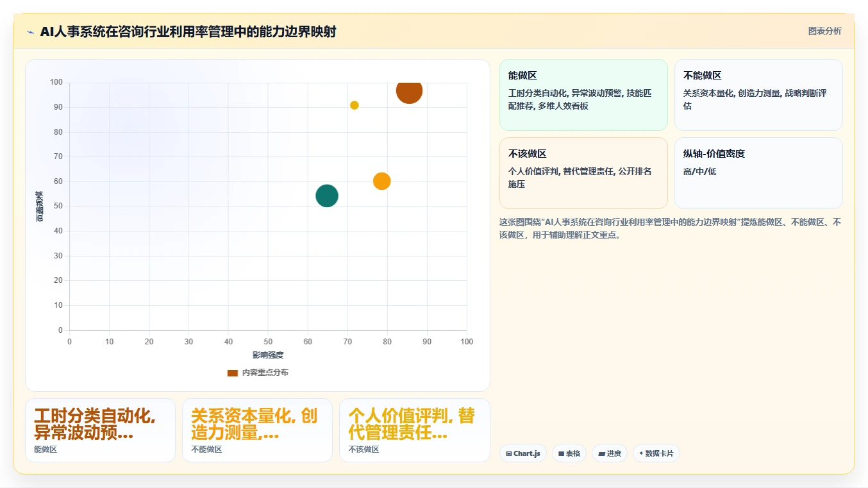
Task: Click the lightning icon beside the title
Action: click(31, 32)
